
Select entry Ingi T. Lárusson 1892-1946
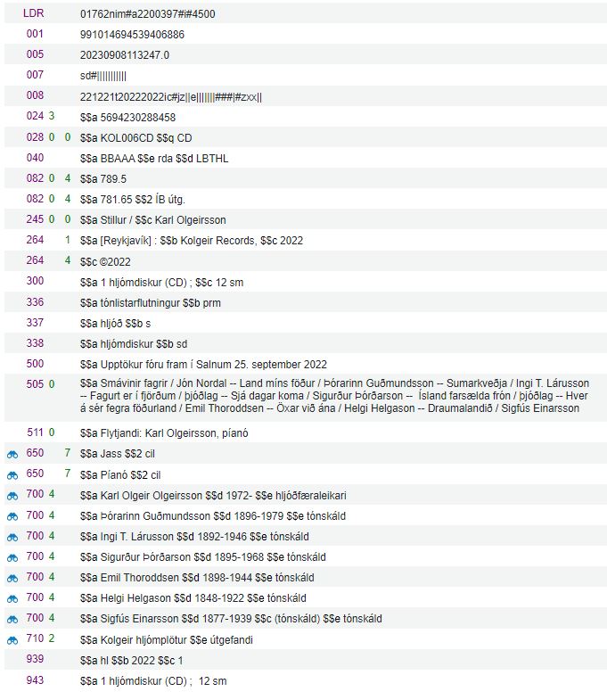194,537
